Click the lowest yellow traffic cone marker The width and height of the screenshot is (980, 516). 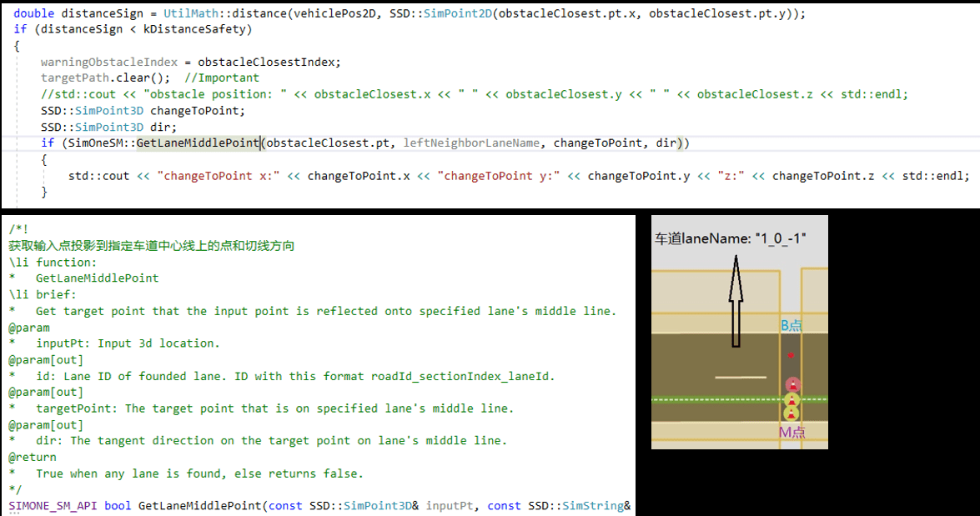tap(792, 413)
